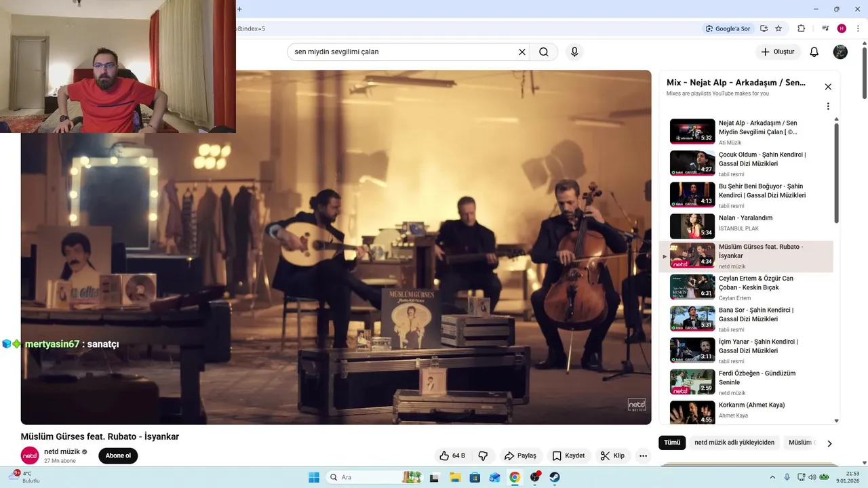Open Windows Start menu
The image size is (868, 488).
click(x=314, y=477)
